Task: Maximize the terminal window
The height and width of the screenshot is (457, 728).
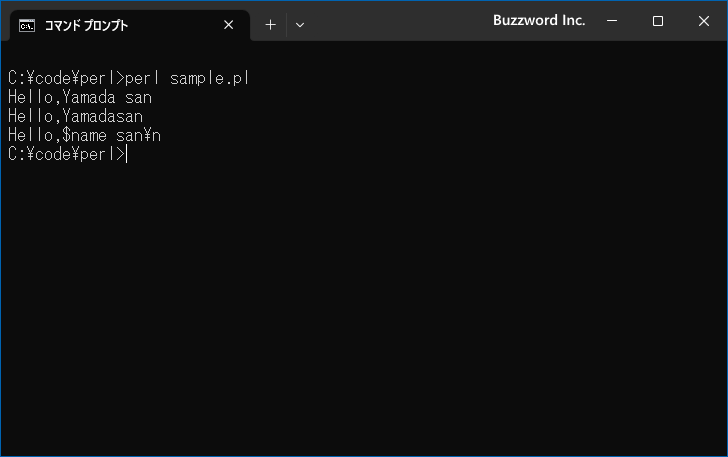Action: [x=657, y=21]
